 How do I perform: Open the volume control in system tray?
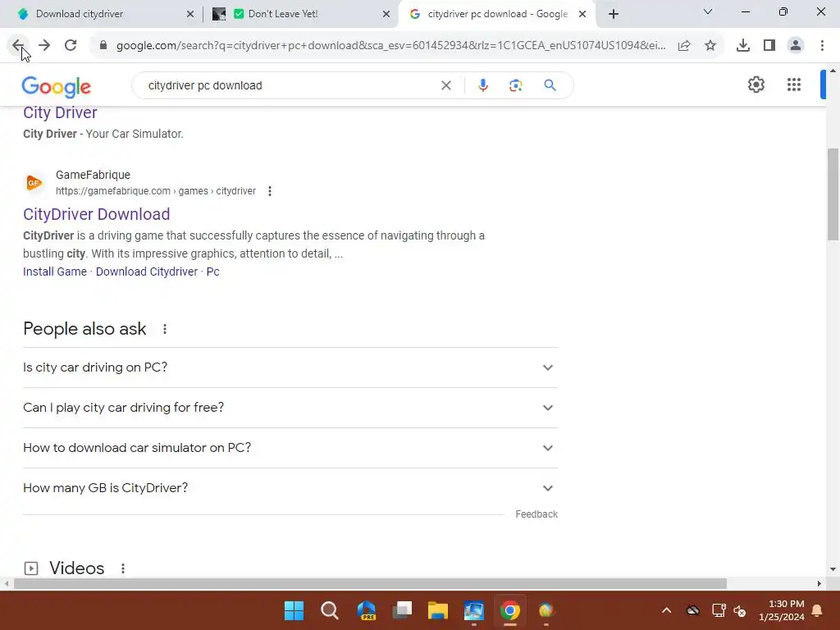(739, 610)
